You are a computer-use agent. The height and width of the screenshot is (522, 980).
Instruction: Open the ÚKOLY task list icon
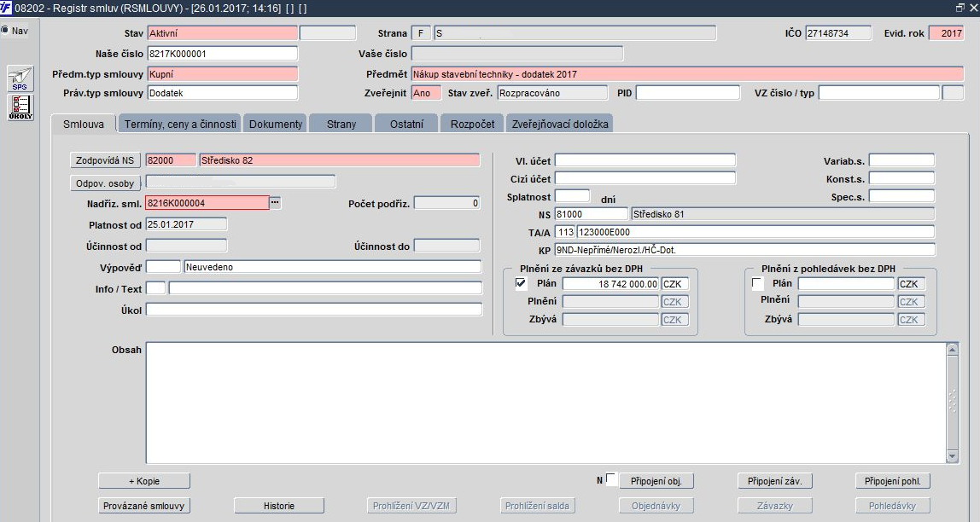pos(20,107)
